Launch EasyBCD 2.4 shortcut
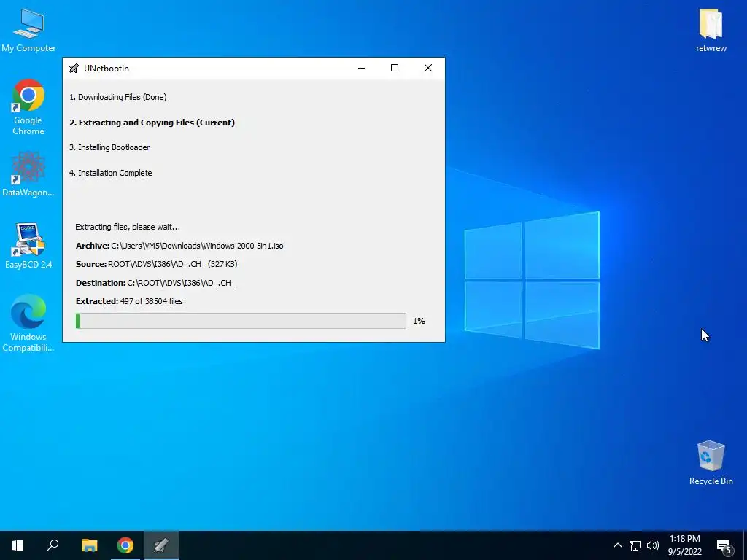 click(x=28, y=246)
